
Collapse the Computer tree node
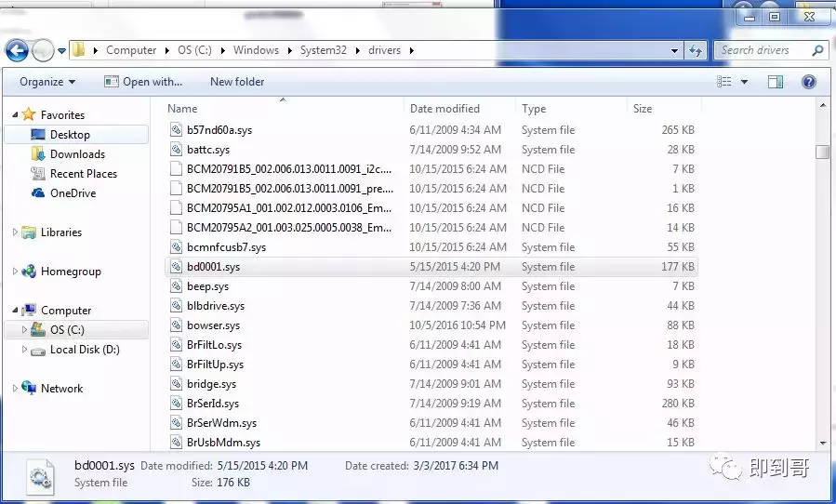(x=15, y=311)
